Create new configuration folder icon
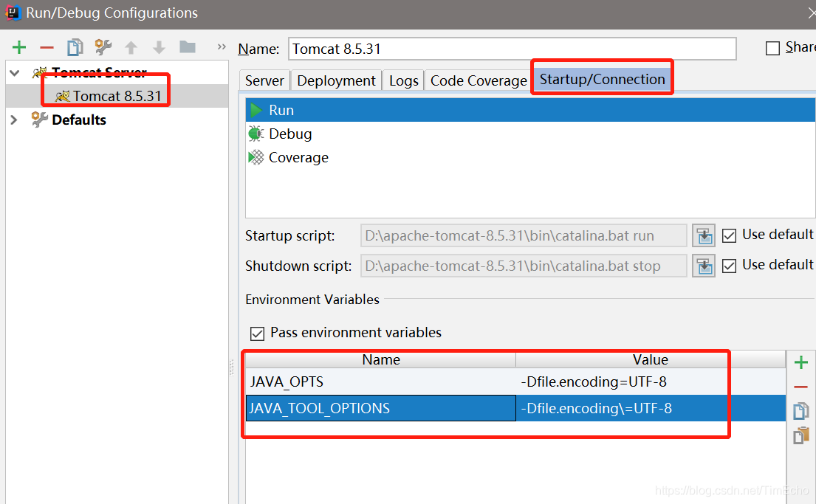Image resolution: width=816 pixels, height=504 pixels. pos(188,46)
